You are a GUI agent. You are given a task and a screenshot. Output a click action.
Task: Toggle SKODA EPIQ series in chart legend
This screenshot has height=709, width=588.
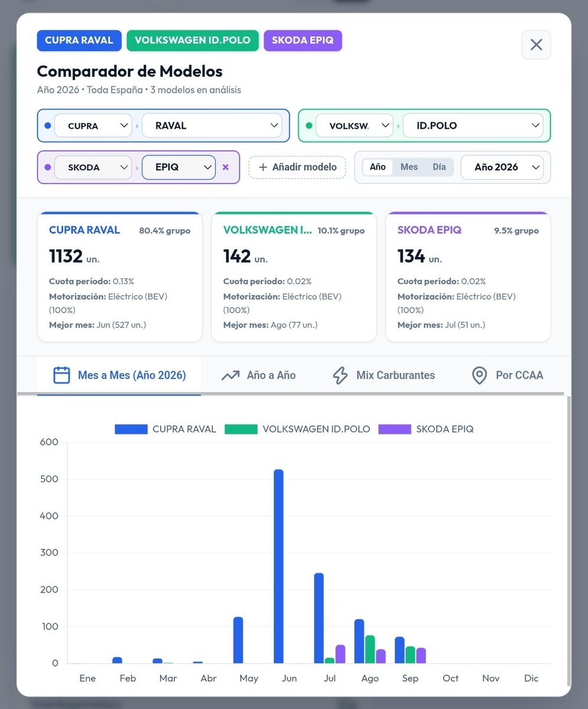[x=426, y=429]
